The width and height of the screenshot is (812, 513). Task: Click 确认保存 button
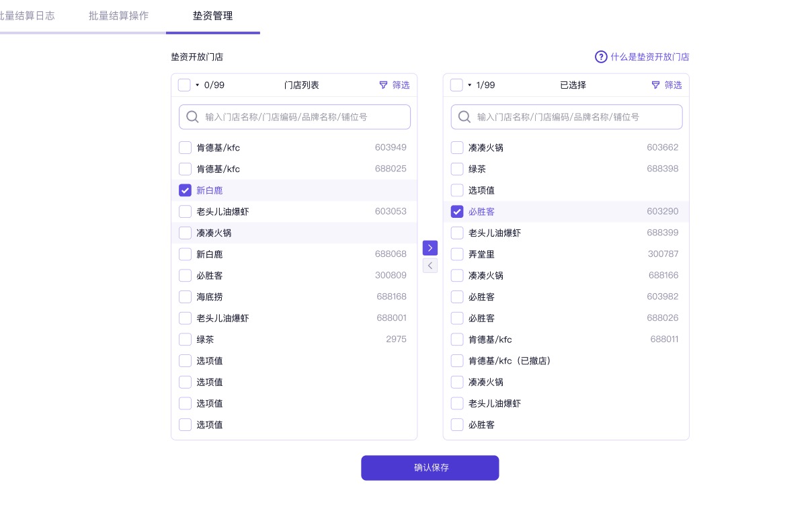[x=430, y=468]
